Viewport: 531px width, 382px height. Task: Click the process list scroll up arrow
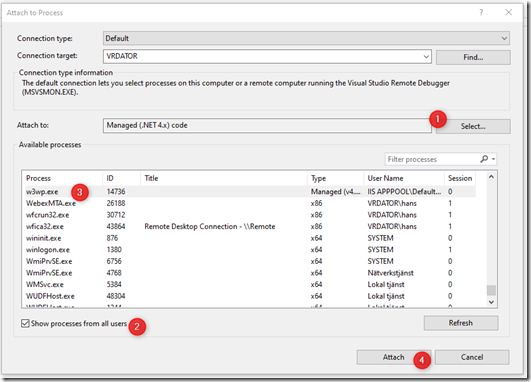pyautogui.click(x=491, y=177)
